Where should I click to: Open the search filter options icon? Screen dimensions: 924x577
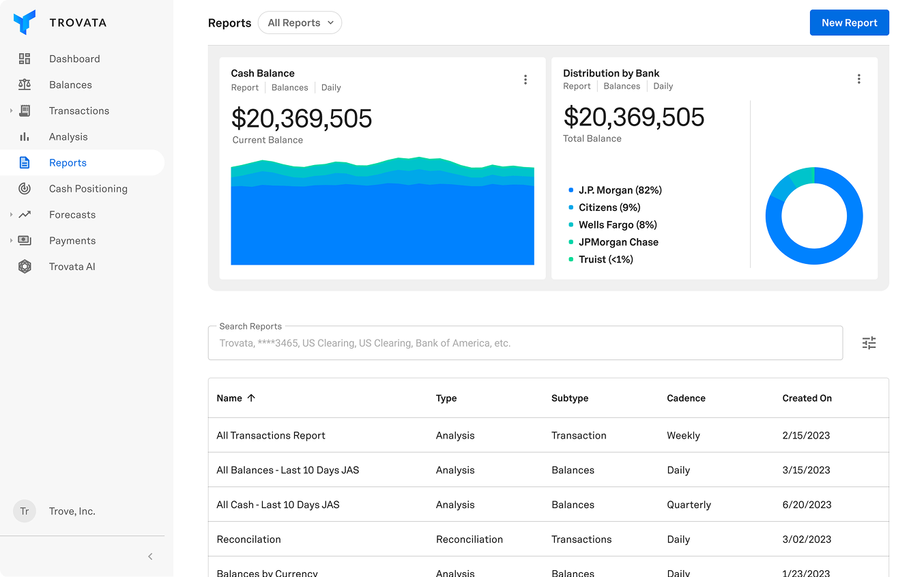[869, 342]
